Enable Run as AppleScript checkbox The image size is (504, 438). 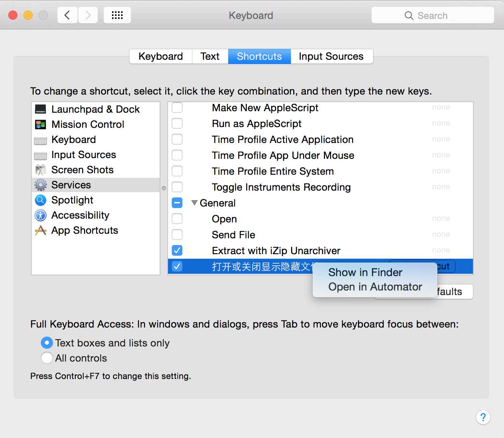[x=177, y=123]
